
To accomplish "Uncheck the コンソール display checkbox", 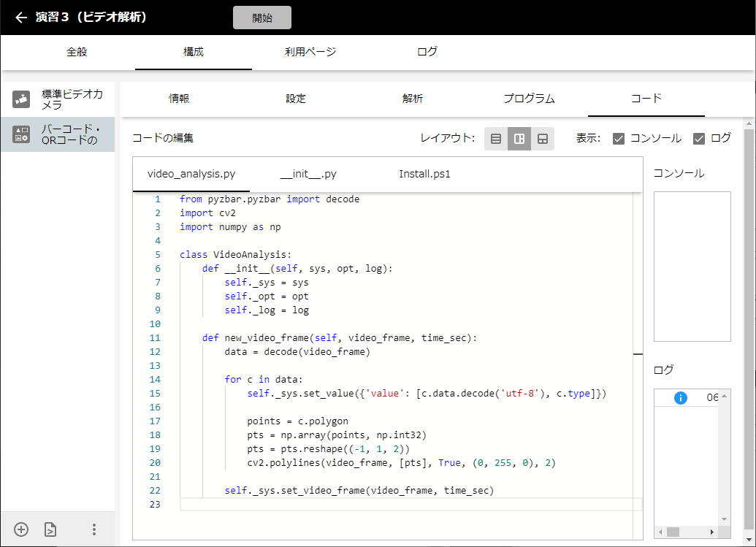I will coord(617,138).
